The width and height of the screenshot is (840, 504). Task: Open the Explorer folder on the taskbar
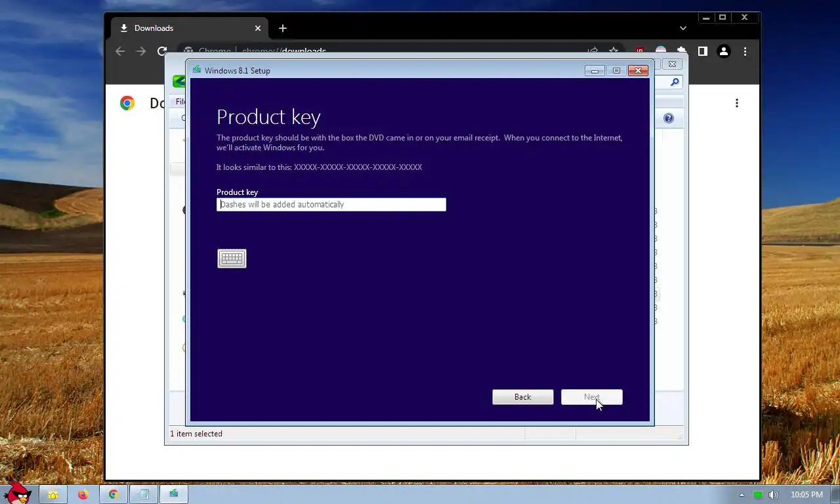pyautogui.click(x=52, y=494)
